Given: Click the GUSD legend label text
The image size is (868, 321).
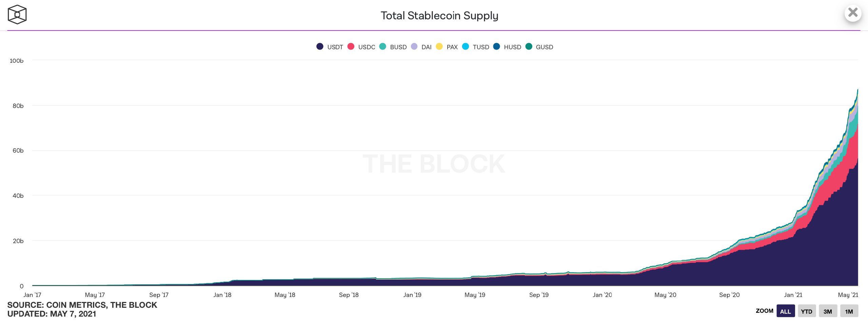Looking at the screenshot, I should pyautogui.click(x=545, y=47).
